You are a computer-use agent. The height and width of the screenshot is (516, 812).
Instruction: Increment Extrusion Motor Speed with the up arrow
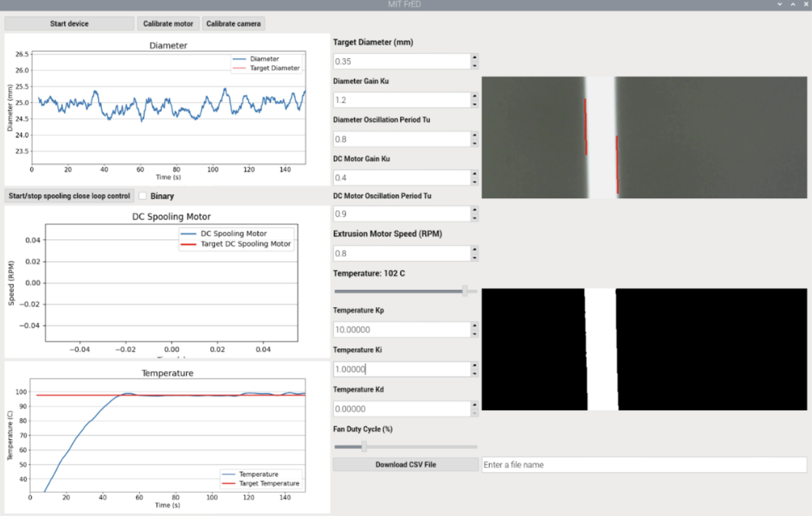point(476,250)
